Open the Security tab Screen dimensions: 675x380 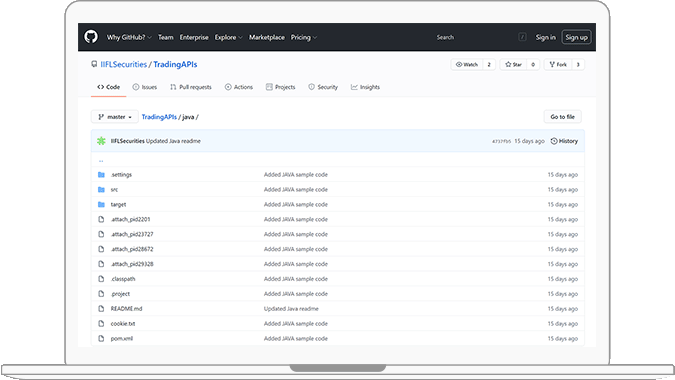point(323,87)
